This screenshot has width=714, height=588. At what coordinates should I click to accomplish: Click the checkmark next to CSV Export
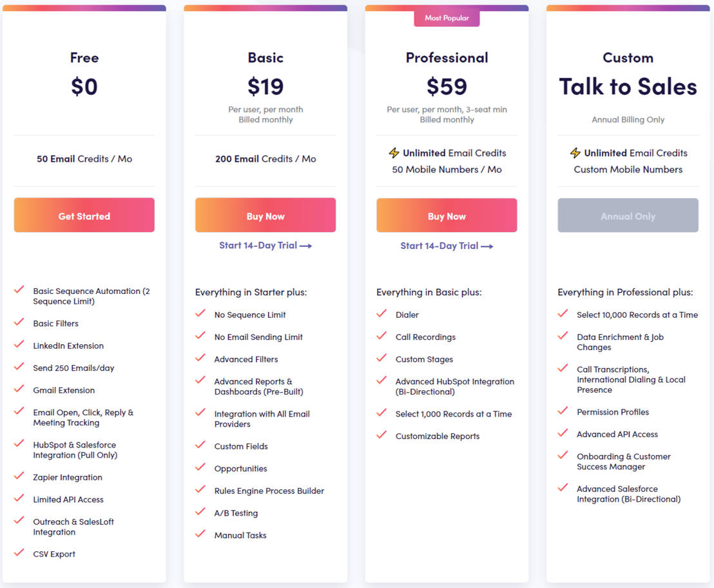pyautogui.click(x=19, y=554)
